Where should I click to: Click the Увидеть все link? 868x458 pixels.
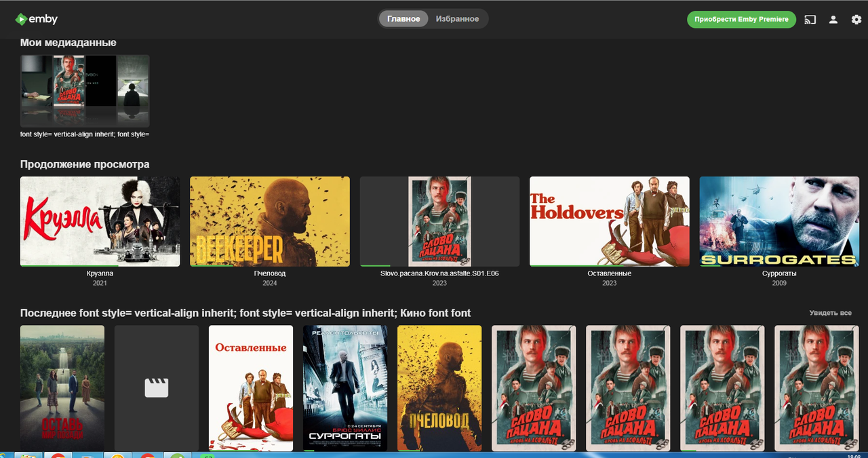830,313
